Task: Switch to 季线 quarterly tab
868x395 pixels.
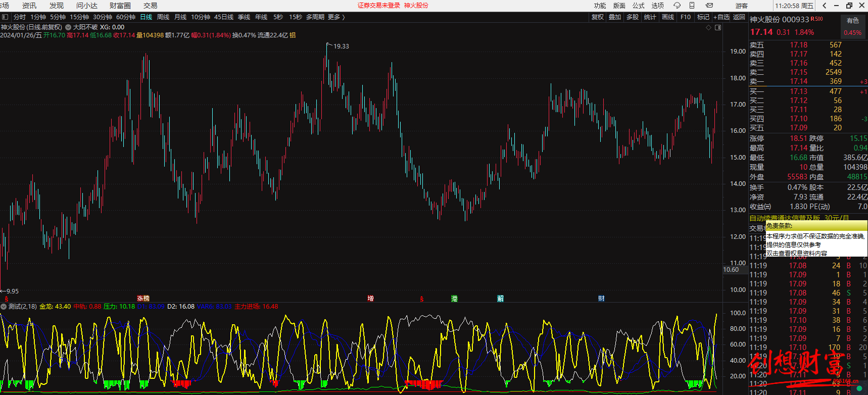Action: [244, 17]
